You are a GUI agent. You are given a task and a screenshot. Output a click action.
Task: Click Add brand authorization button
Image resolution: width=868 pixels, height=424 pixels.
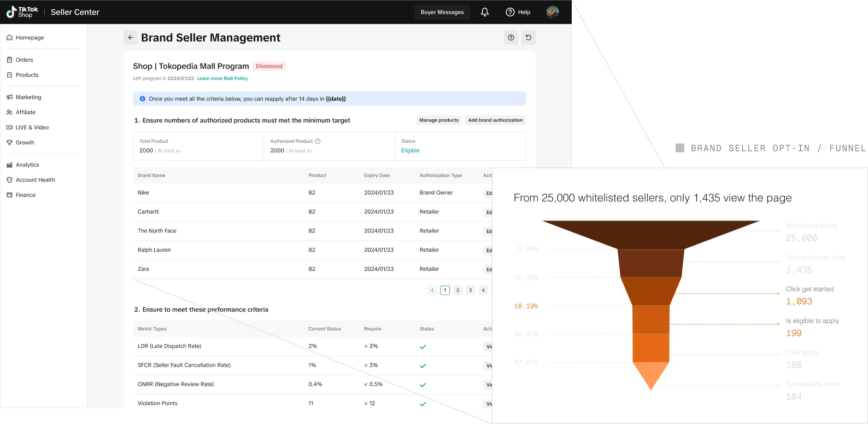point(495,120)
